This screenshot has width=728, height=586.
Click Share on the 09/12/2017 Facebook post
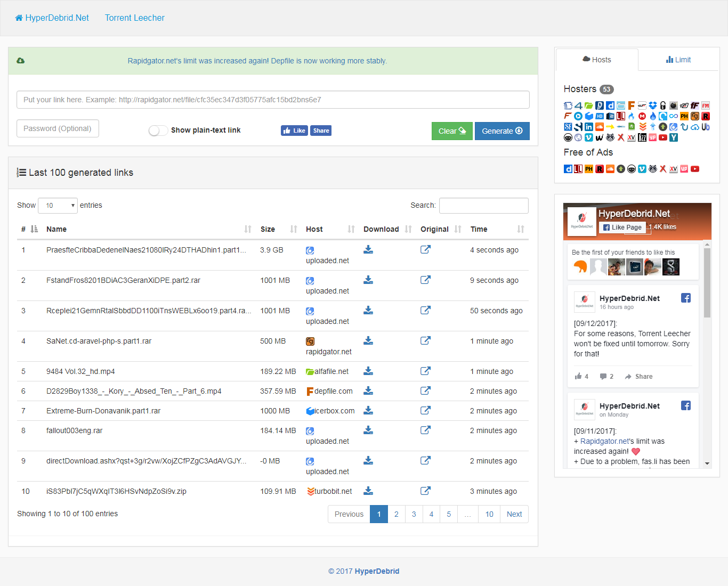638,377
